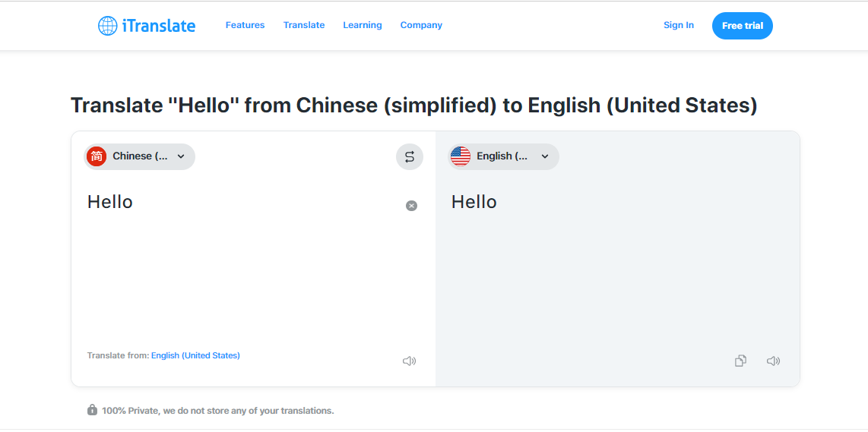Open the Learning menu

[x=363, y=26]
